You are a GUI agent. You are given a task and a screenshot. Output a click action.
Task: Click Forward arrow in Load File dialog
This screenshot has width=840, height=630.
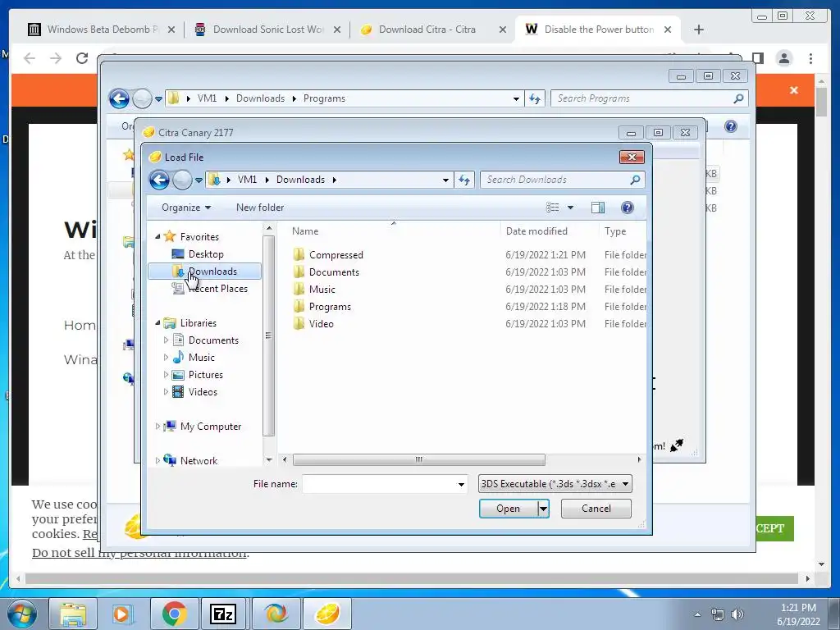tap(182, 180)
